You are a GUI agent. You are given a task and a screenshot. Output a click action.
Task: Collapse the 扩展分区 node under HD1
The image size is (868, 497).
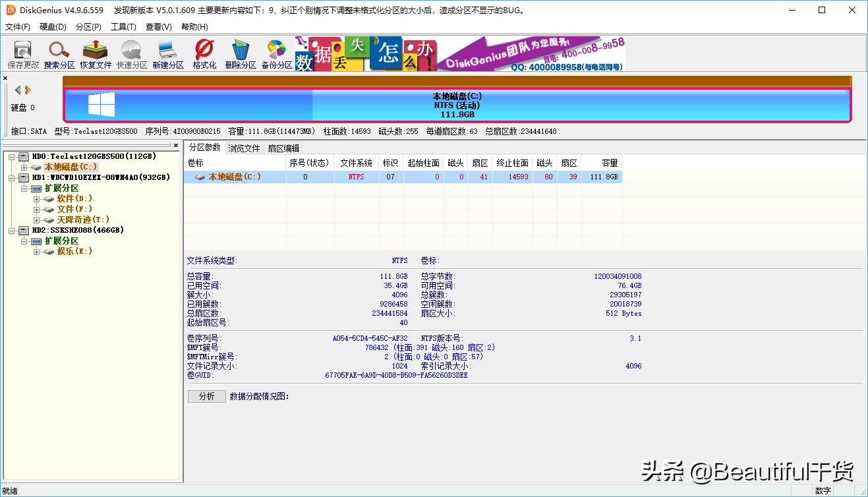pyautogui.click(x=22, y=188)
